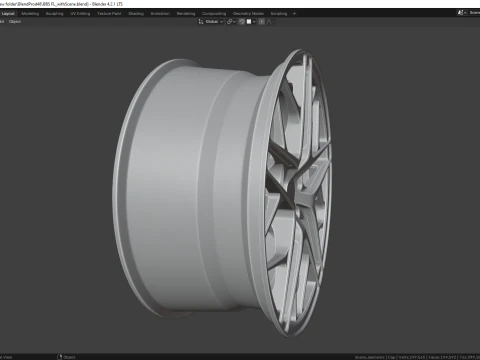Viewport: 480px width, 360px height.
Task: Open Global transform orientation dropdown
Action: [211, 22]
